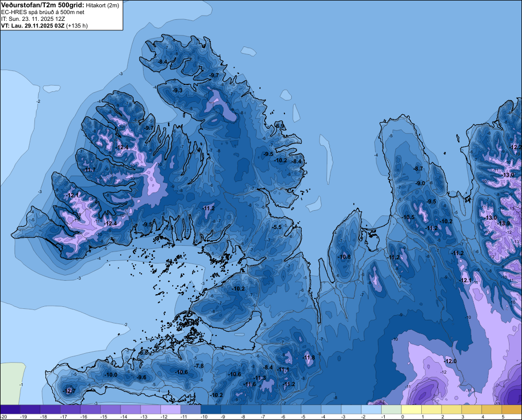Click the -7.8 temperature value on the map
The width and height of the screenshot is (522, 420).
point(199,366)
